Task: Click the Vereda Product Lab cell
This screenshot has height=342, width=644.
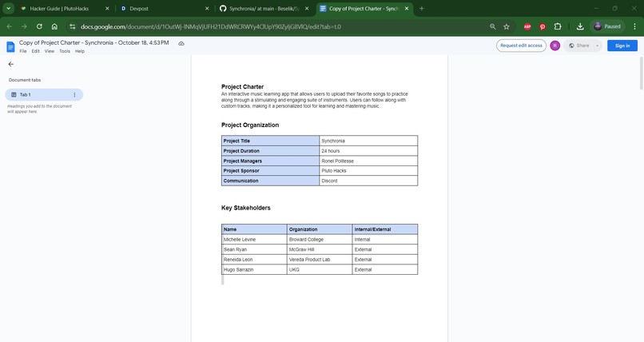Action: click(320, 260)
